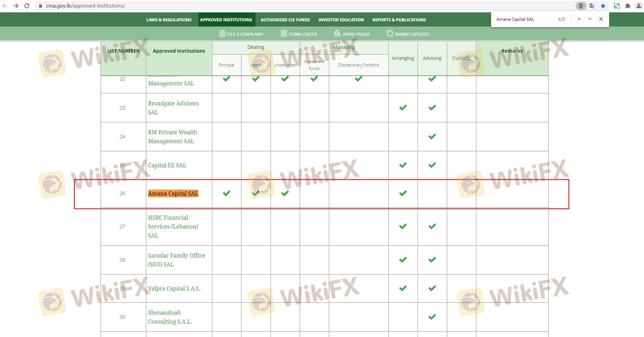This screenshot has width=644, height=337.
Task: Open the Laws & Regulations menu
Action: pyautogui.click(x=169, y=20)
